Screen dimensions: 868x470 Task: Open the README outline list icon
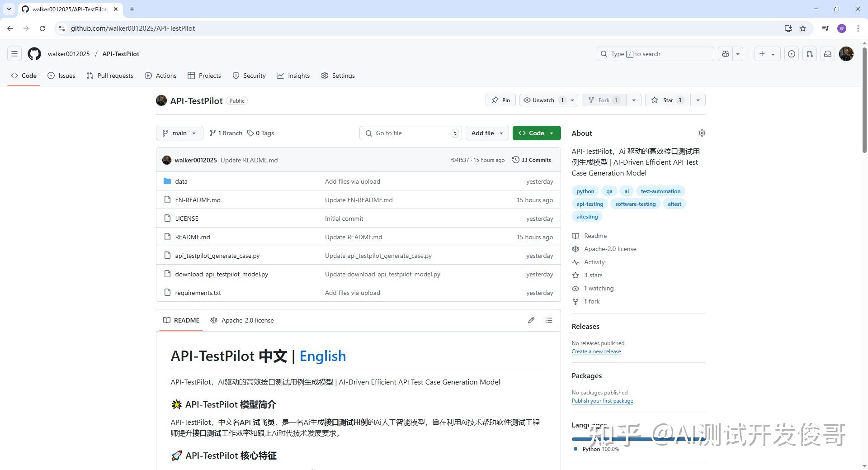point(549,320)
